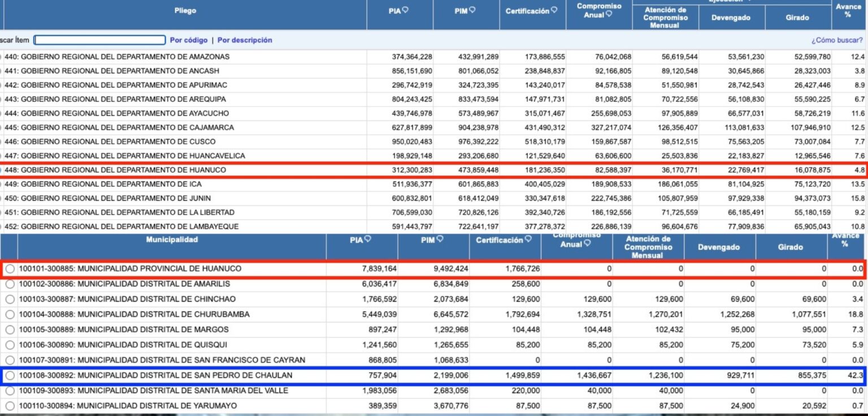Click the Pliego column header
868x416 pixels.
(x=185, y=11)
